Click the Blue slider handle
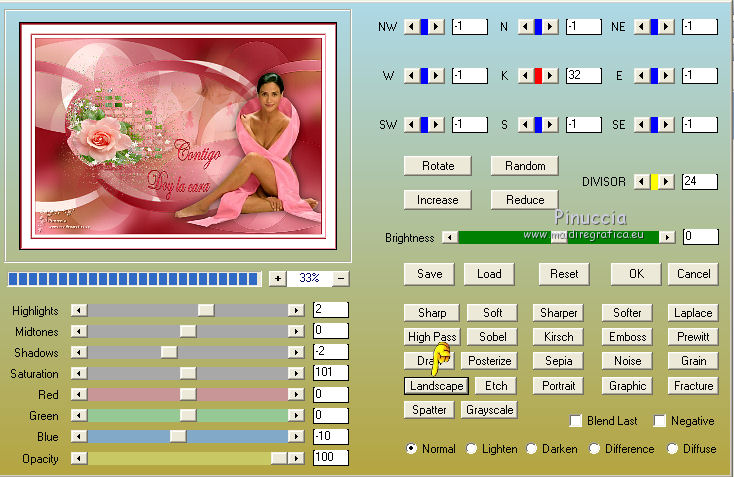Image resolution: width=734 pixels, height=477 pixels. pos(177,436)
